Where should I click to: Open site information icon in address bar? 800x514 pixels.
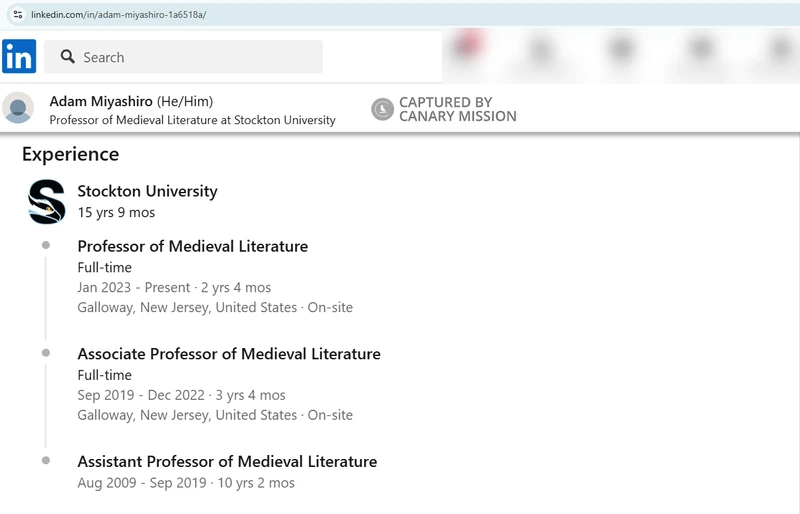(17, 15)
